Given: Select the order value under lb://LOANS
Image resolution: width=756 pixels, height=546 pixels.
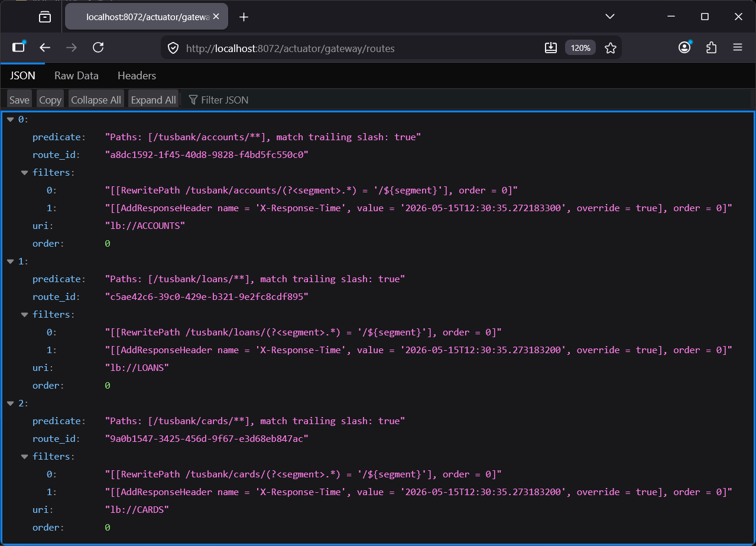Looking at the screenshot, I should (108, 386).
